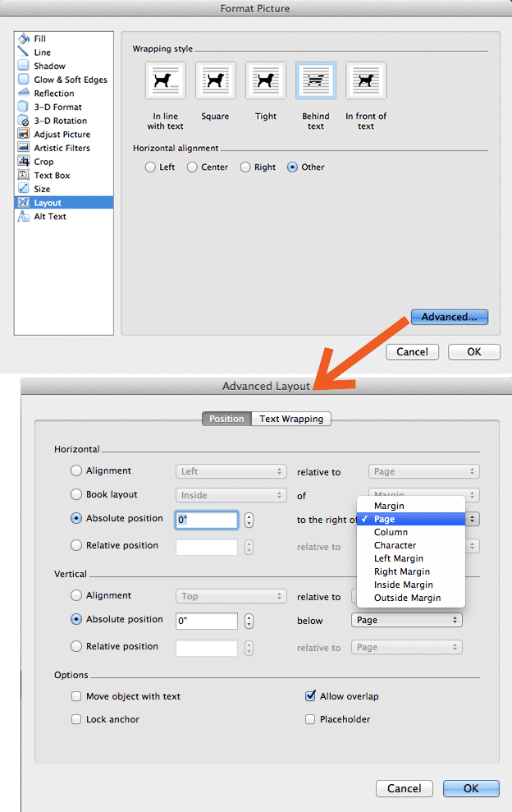The image size is (512, 812).
Task: Click horizontal absolute position stepper
Action: coord(249,520)
